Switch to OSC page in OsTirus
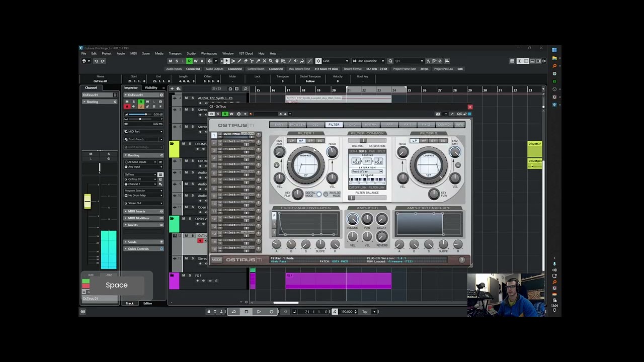Screen dimensions: 644x362 point(315,124)
